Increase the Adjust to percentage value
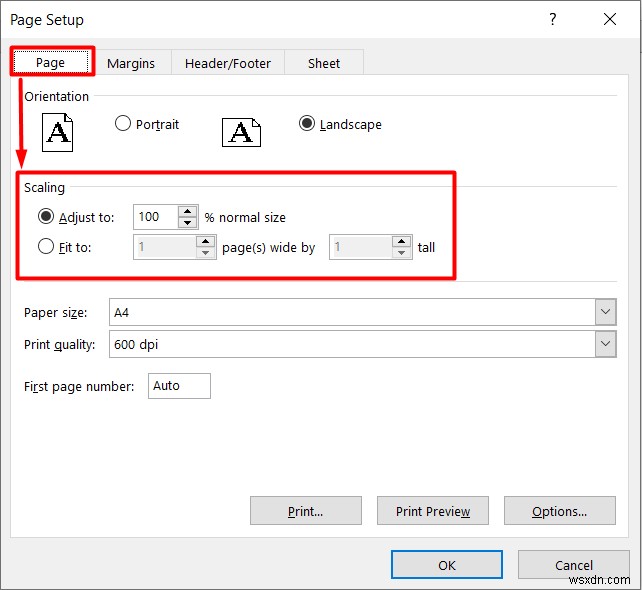Screen dimensions: 642x590 tap(188, 212)
